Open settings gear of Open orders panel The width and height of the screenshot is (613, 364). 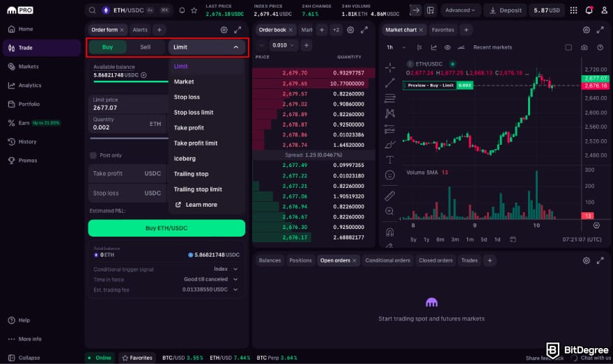click(587, 260)
